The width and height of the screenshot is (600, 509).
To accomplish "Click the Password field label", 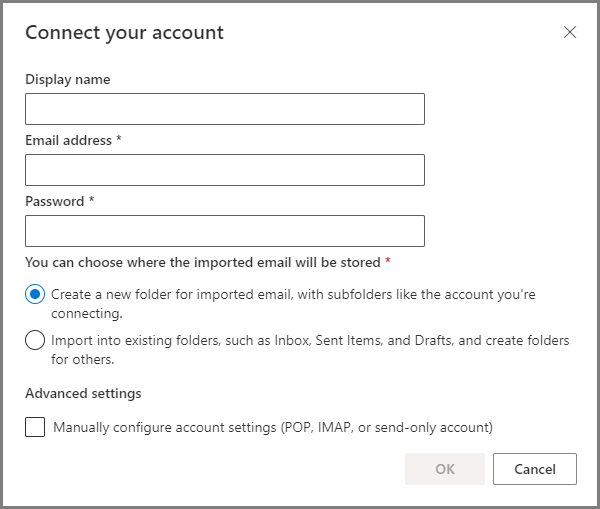I will 55,201.
